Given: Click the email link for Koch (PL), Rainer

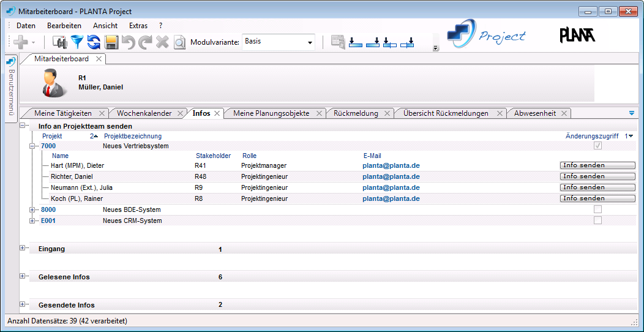Looking at the screenshot, I should click(x=391, y=198).
